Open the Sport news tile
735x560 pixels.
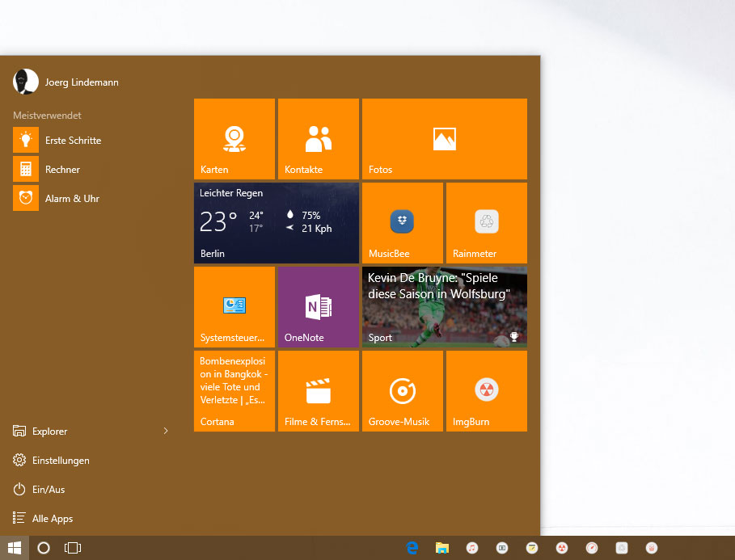pyautogui.click(x=445, y=307)
